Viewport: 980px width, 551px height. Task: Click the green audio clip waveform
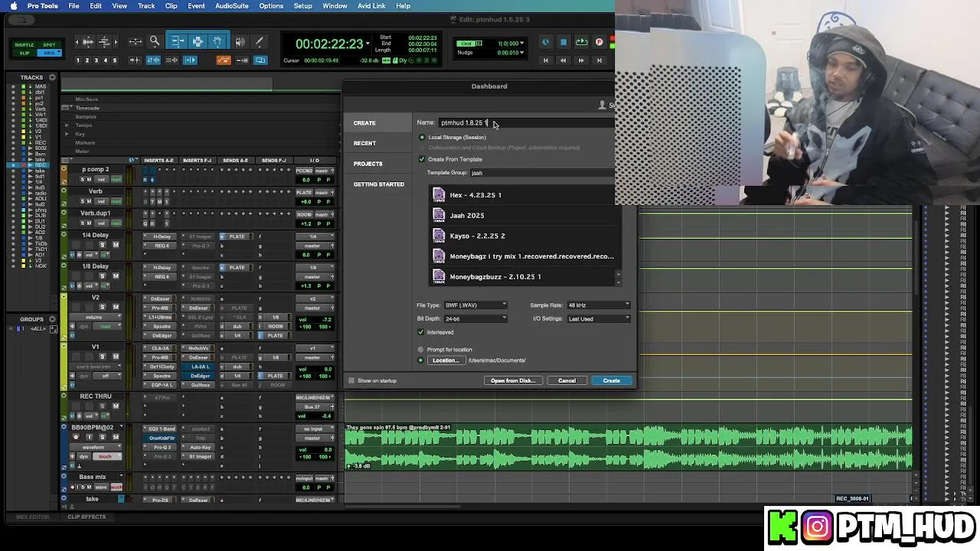[x=628, y=447]
